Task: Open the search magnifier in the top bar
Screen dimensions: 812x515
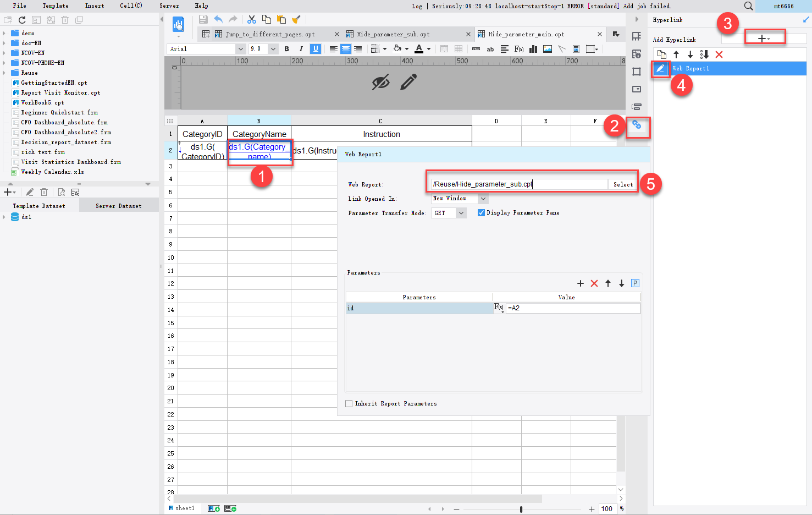Action: click(748, 6)
